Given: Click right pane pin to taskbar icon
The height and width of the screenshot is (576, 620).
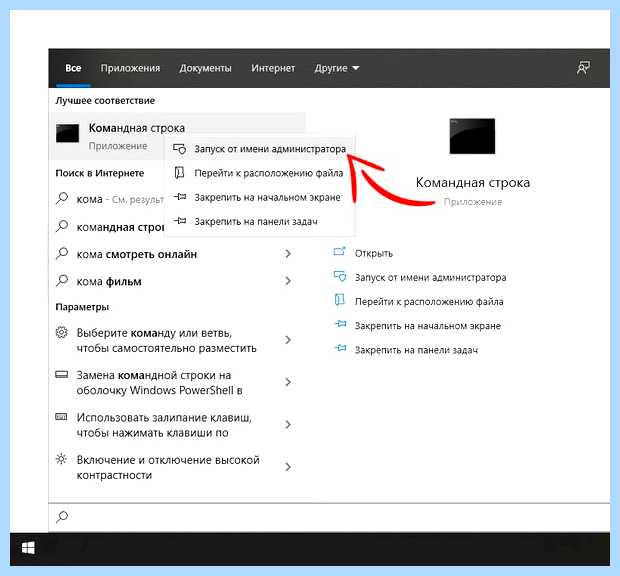Looking at the screenshot, I should 340,348.
